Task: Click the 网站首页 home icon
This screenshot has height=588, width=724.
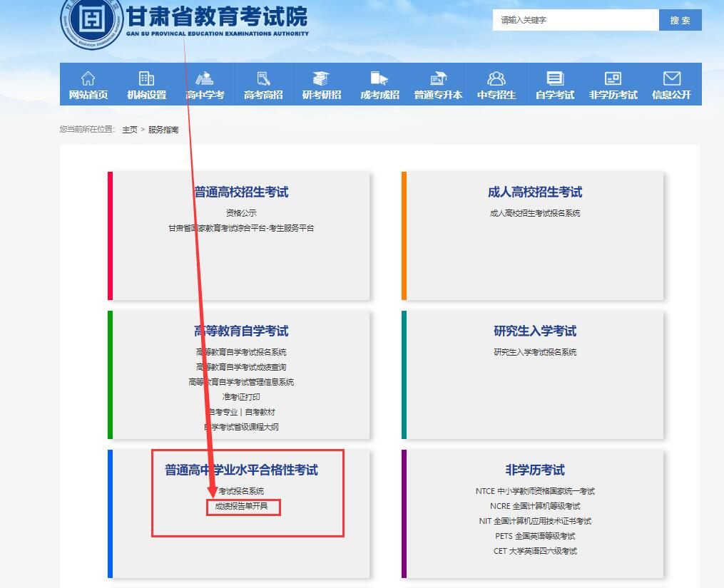Action: click(x=88, y=78)
